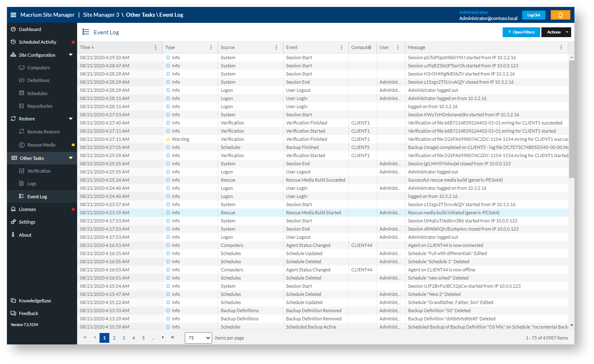594x364 pixels.
Task: Click Site Manager 3 in the breadcrumb
Action: pyautogui.click(x=101, y=15)
